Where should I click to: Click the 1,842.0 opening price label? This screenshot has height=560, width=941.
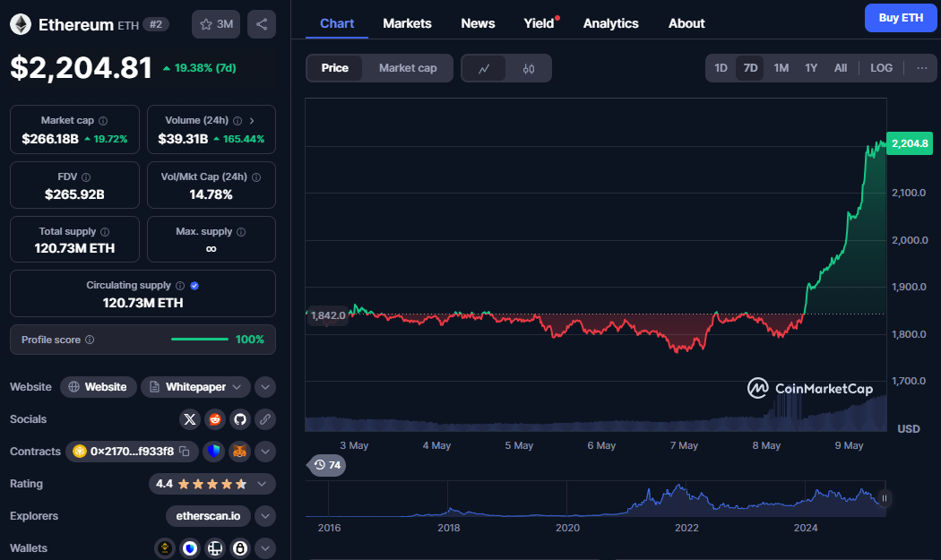pyautogui.click(x=328, y=315)
